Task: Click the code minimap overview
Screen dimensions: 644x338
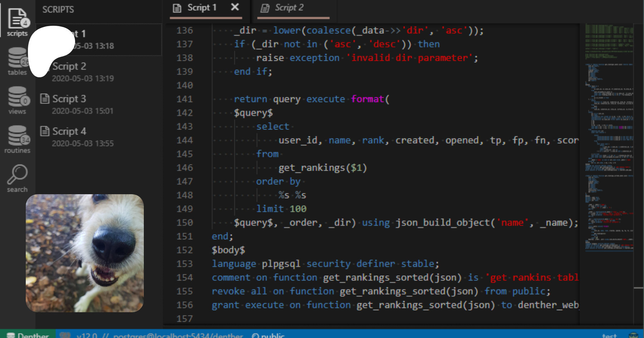Action: point(609,143)
